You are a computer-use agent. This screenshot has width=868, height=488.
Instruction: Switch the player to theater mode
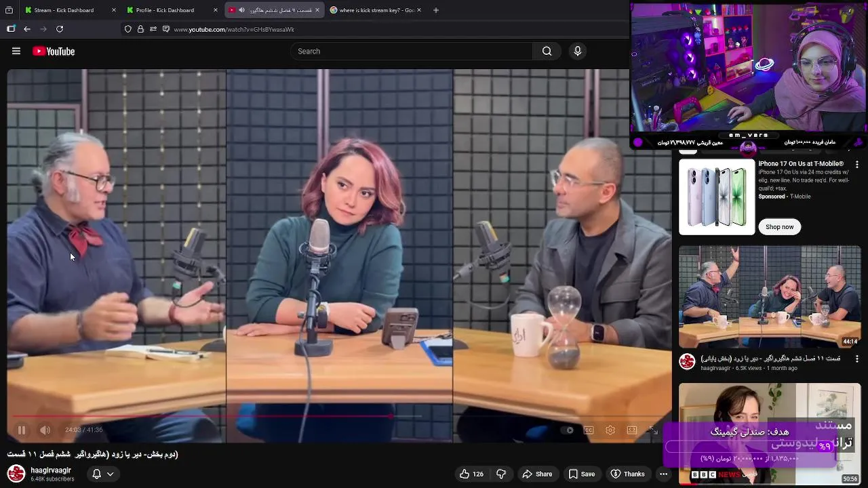(x=632, y=430)
